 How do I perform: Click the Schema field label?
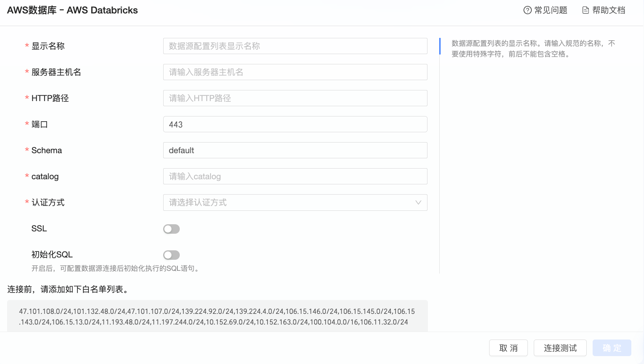47,150
